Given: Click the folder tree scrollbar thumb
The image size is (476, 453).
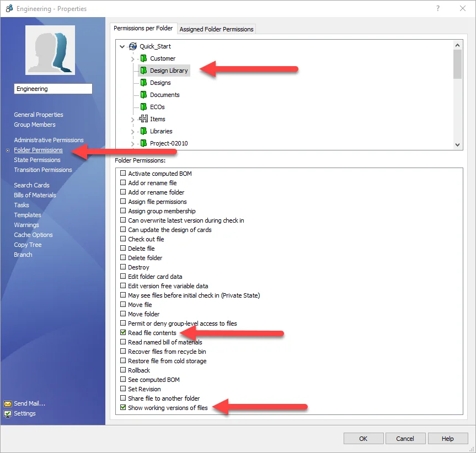Looking at the screenshot, I should [457, 64].
